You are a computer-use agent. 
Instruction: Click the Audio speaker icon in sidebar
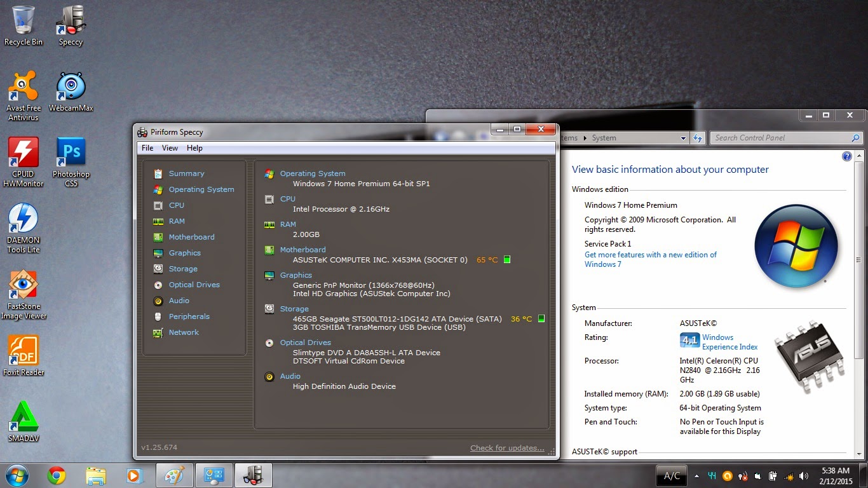[x=158, y=301]
